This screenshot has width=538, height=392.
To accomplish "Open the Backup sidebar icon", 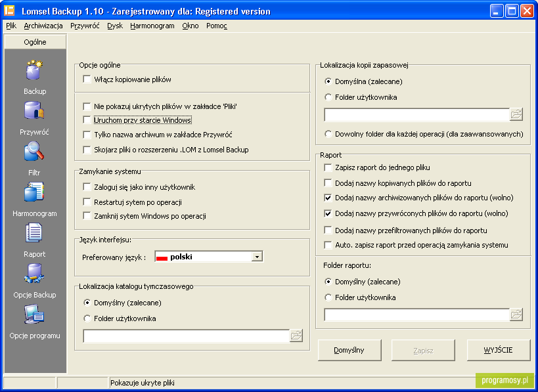I will click(x=34, y=70).
